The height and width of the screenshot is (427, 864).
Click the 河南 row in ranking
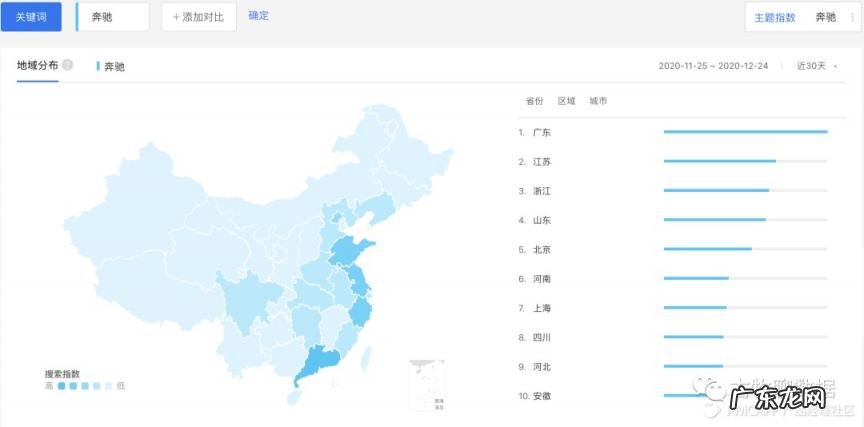click(x=673, y=279)
